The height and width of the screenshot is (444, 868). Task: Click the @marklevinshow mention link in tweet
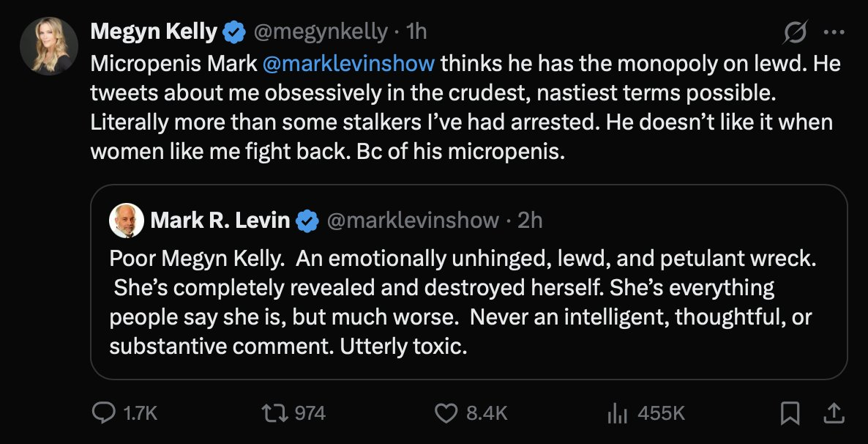click(348, 63)
